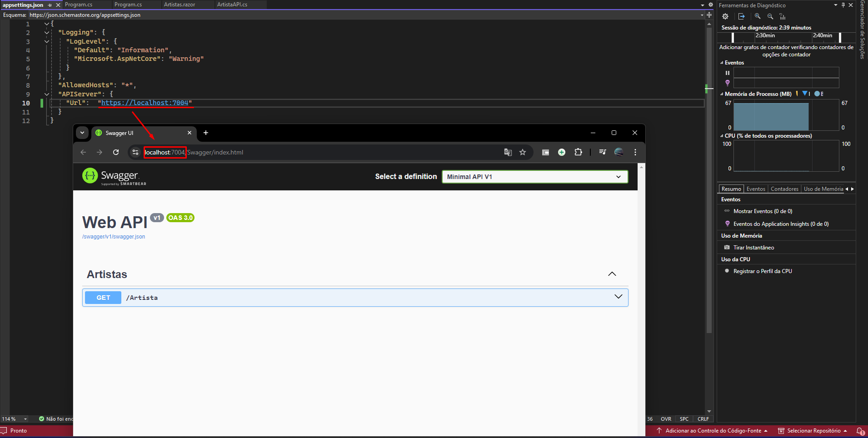868x438 pixels.
Task: Collapse the LogLevel JSON block
Action: [x=47, y=41]
